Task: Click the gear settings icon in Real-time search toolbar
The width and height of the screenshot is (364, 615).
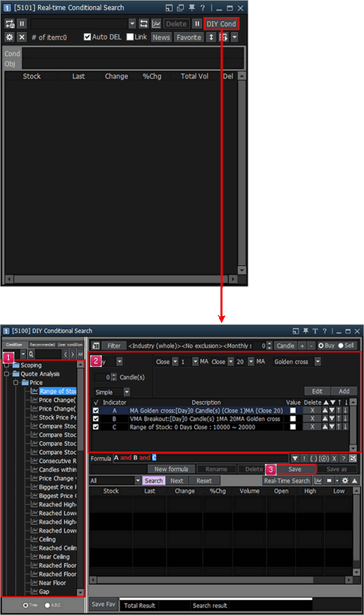Action: tap(10, 37)
